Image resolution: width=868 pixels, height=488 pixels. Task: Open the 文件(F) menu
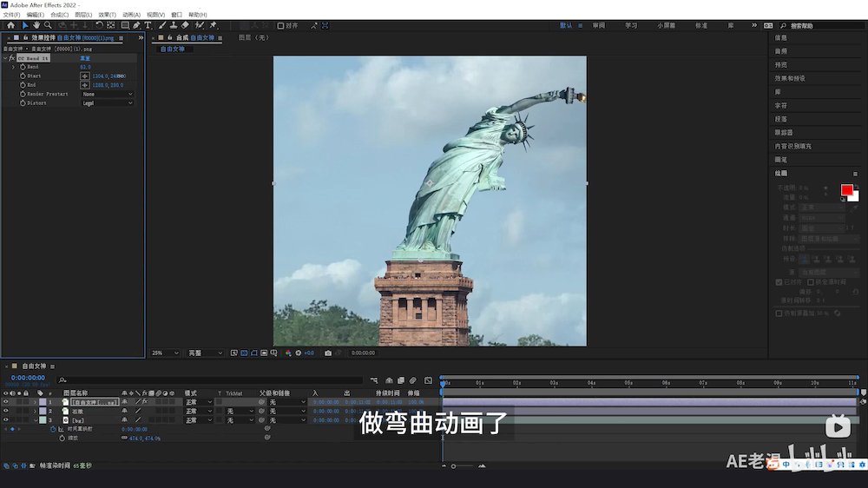[11, 15]
